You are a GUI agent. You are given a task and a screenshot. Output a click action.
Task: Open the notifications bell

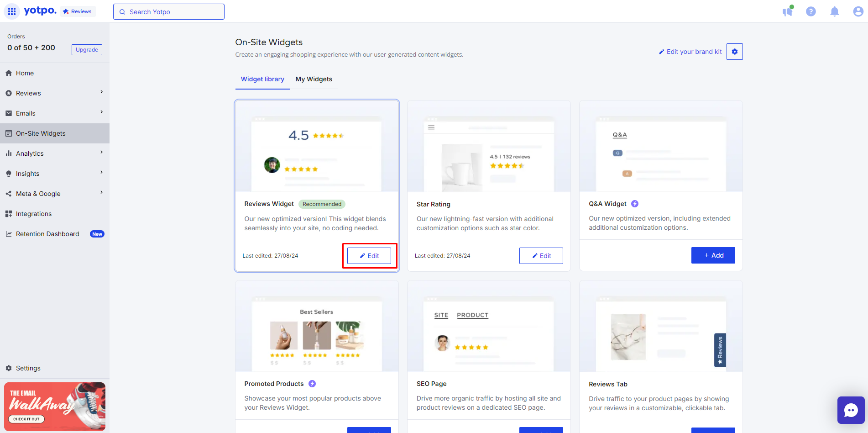coord(834,11)
